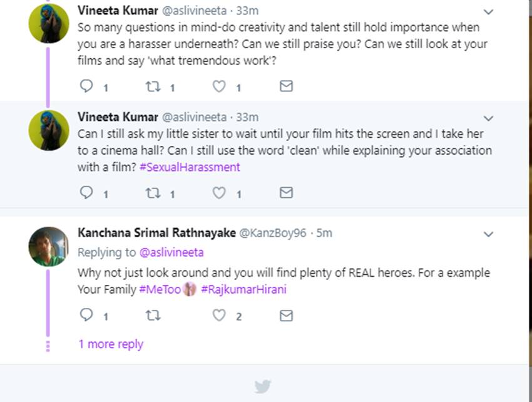Like the 'So many questions' tweet
Viewport: 532px width, 402px height.
219,86
